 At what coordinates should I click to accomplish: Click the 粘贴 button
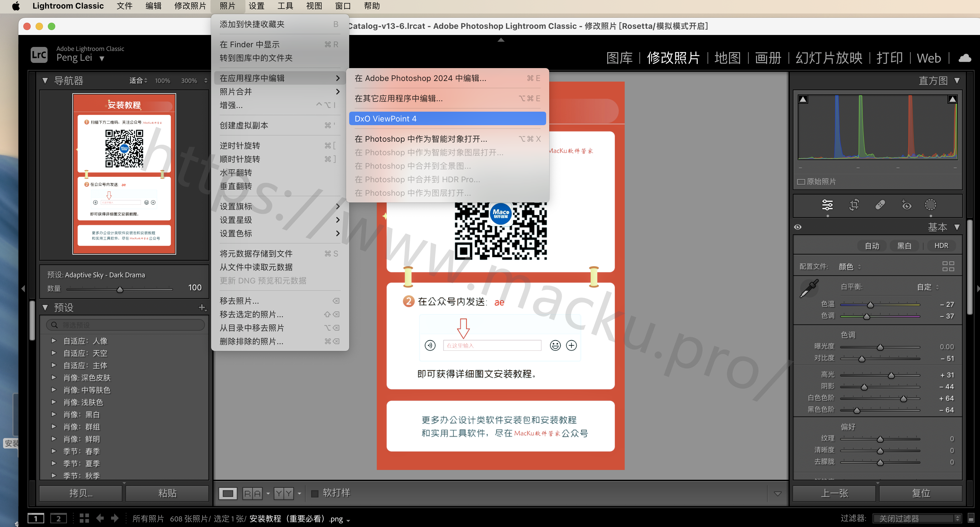coord(167,494)
